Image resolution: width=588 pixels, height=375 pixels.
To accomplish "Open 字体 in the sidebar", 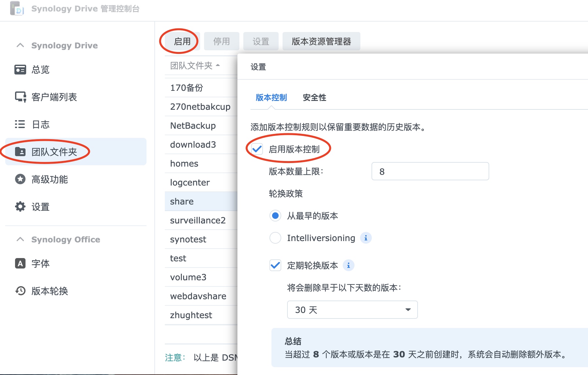I will pyautogui.click(x=76, y=263).
